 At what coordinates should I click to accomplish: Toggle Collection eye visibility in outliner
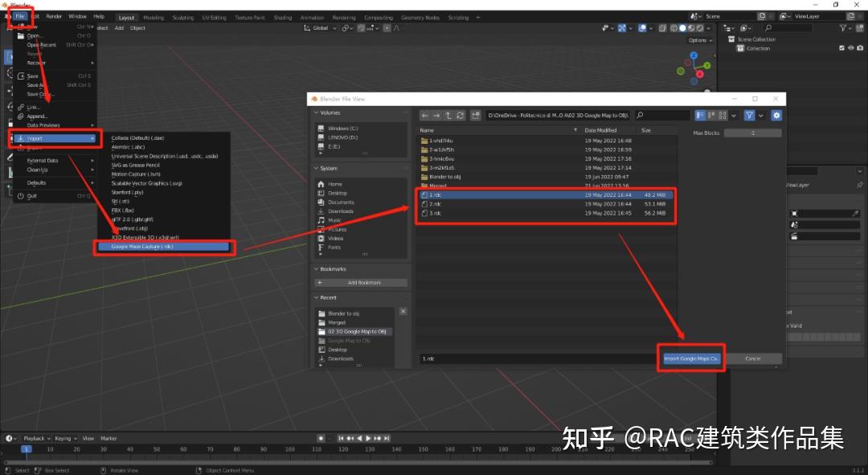(851, 48)
